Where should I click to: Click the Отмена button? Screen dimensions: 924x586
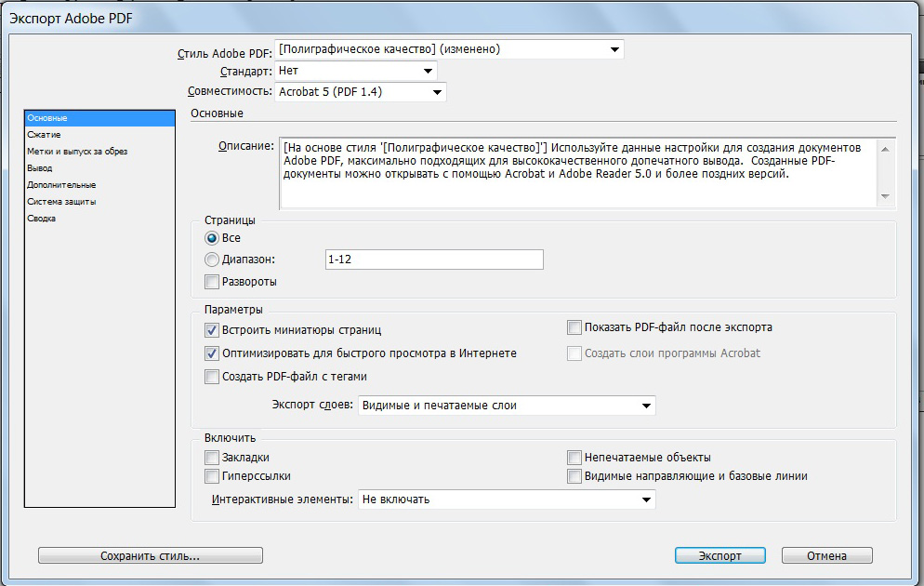(x=826, y=556)
